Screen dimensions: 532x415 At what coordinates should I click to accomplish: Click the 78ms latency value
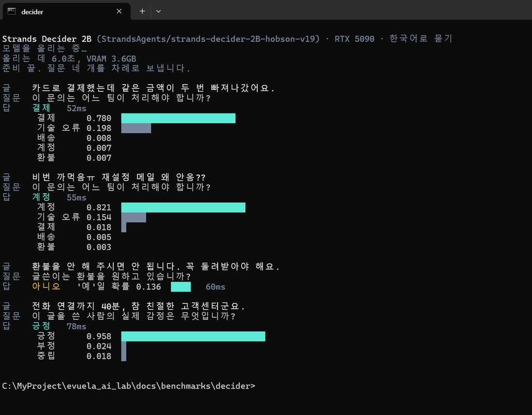pyautogui.click(x=76, y=327)
